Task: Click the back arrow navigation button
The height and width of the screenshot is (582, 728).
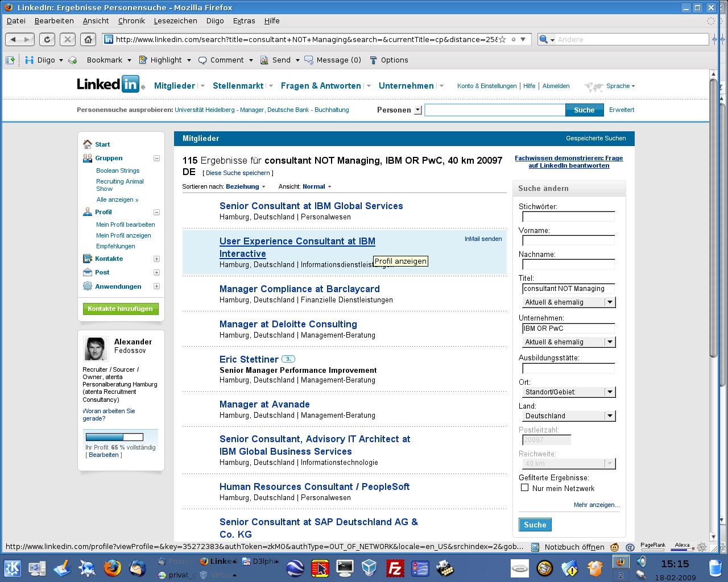Action: [13, 39]
